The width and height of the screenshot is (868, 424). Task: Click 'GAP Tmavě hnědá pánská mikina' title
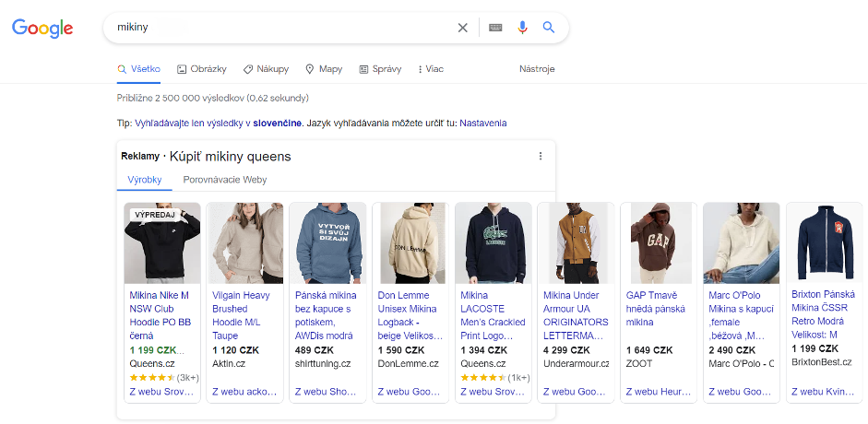click(656, 309)
